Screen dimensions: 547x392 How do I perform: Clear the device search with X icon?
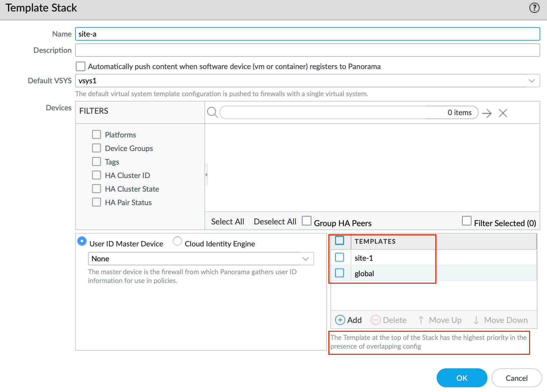503,113
